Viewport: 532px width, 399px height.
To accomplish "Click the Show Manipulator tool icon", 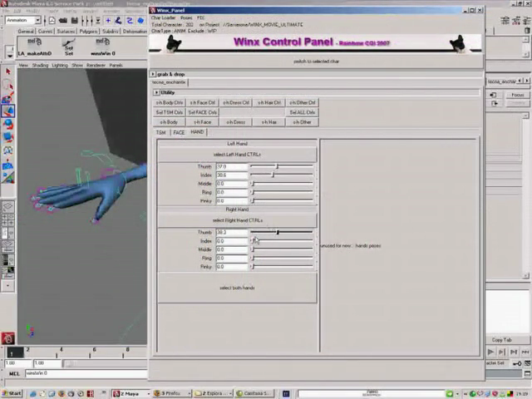I will tap(8, 177).
